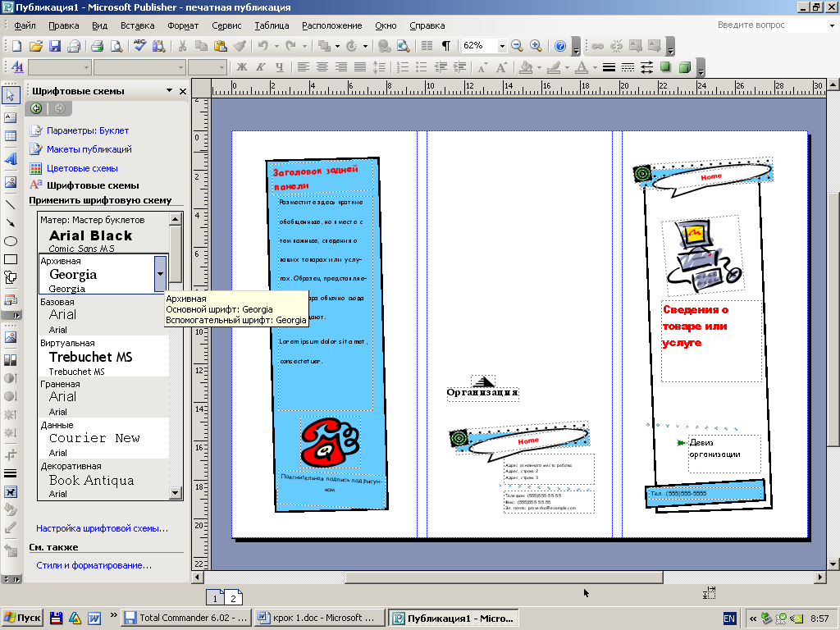This screenshot has width=840, height=630.
Task: Toggle underline Ч formatting
Action: click(x=279, y=67)
